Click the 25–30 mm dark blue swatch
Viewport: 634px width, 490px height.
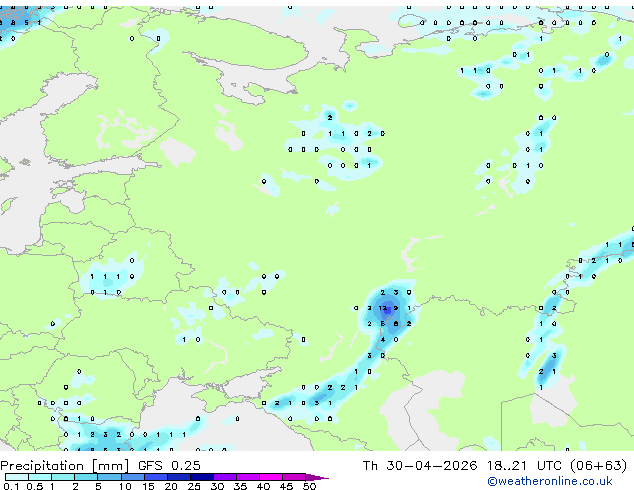point(202,477)
